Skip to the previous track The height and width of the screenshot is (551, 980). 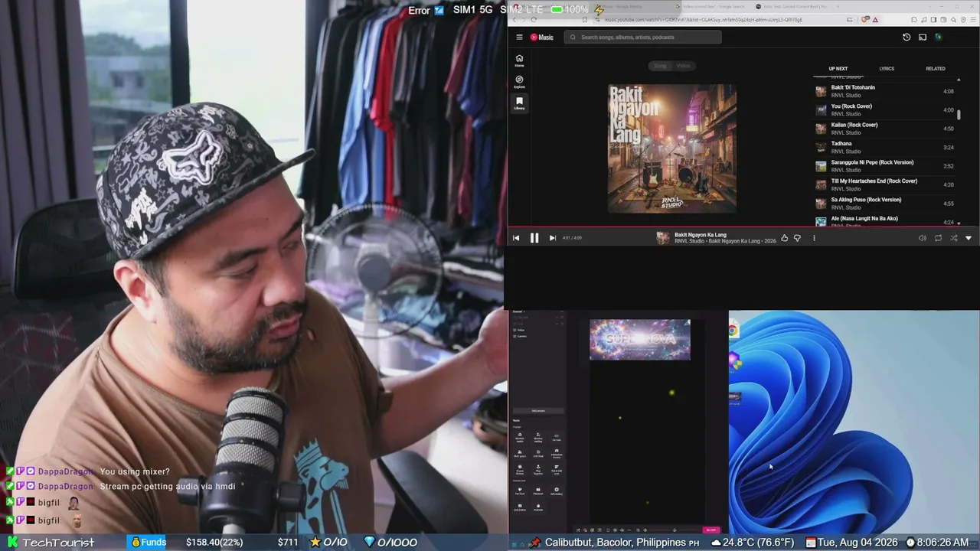click(x=516, y=238)
